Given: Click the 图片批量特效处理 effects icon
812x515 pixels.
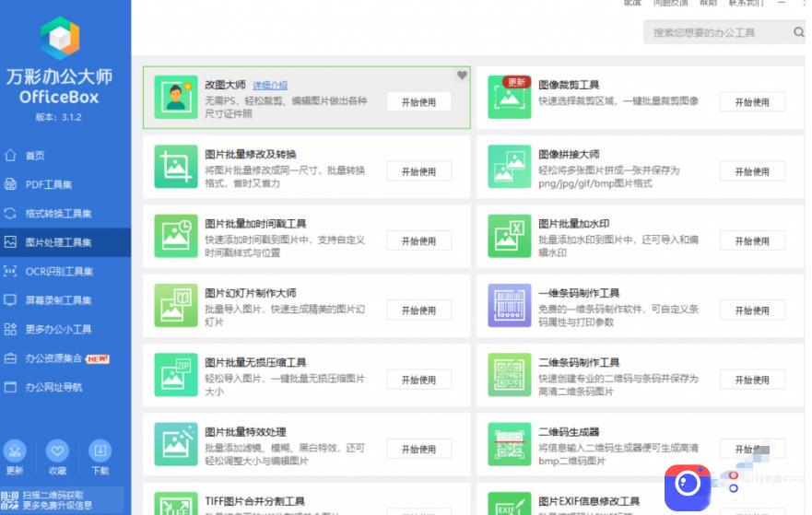Looking at the screenshot, I should point(175,443).
